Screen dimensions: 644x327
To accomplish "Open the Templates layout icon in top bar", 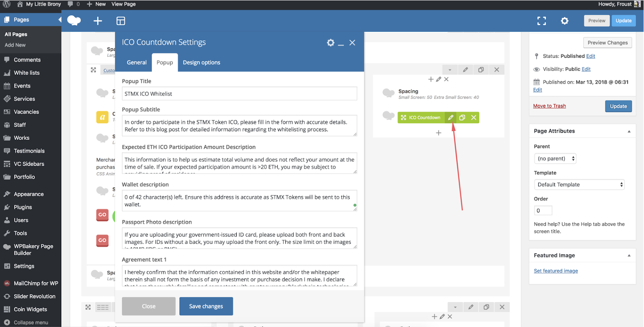I will (121, 21).
